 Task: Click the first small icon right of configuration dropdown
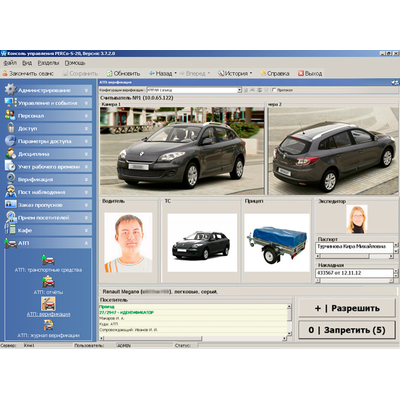point(246,90)
